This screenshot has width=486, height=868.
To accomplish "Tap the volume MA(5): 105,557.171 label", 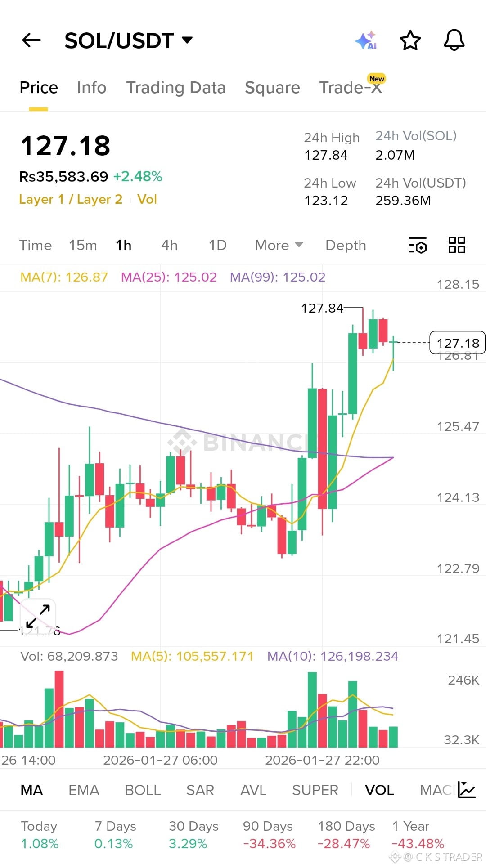I will point(192,656).
